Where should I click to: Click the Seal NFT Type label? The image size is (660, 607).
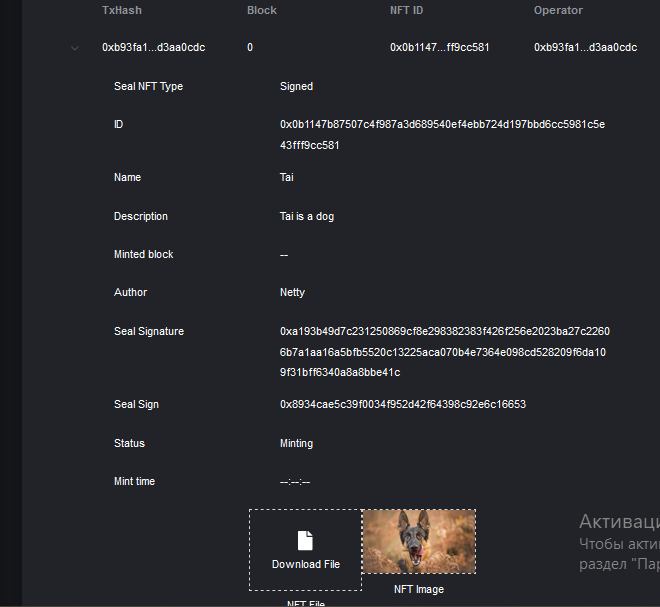pyautogui.click(x=149, y=86)
